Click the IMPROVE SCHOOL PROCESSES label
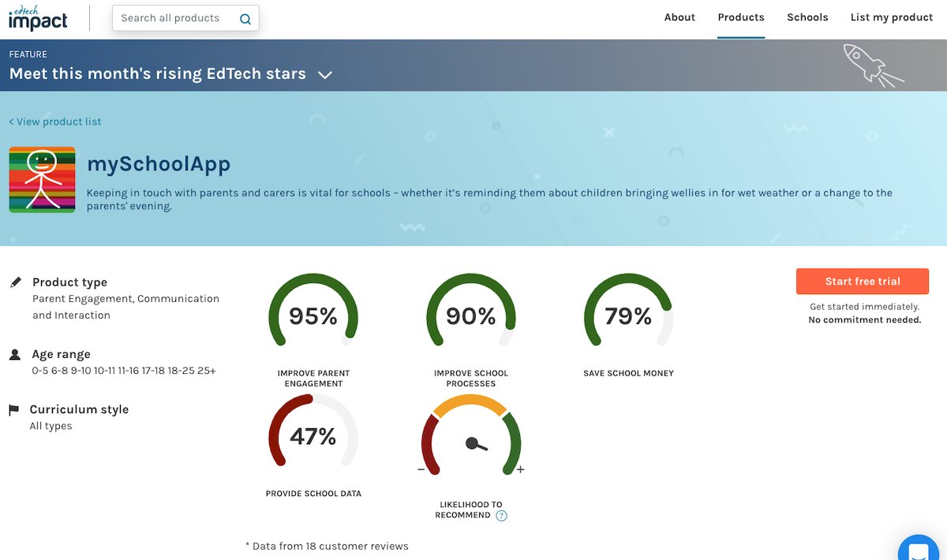 pyautogui.click(x=471, y=379)
